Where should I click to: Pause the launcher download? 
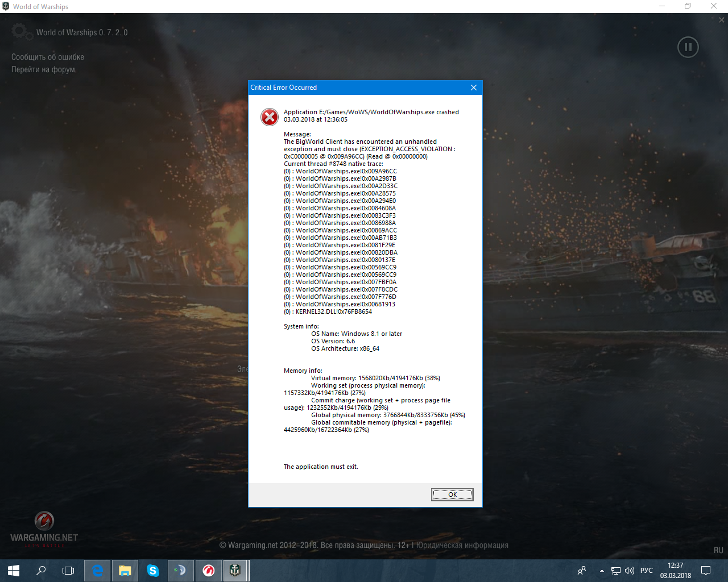coord(688,47)
